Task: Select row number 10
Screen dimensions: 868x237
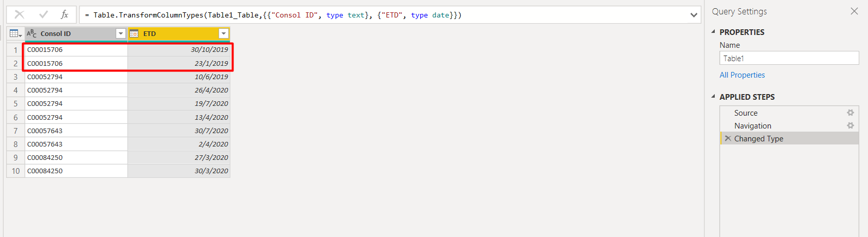Action: (x=15, y=171)
